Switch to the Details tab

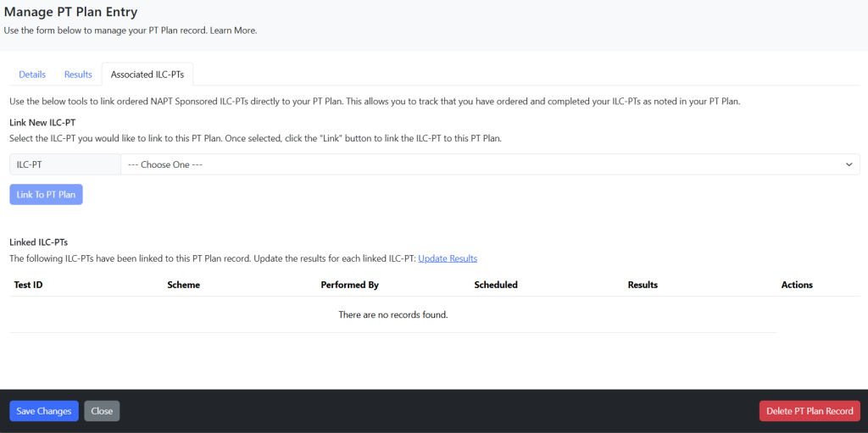pyautogui.click(x=32, y=75)
